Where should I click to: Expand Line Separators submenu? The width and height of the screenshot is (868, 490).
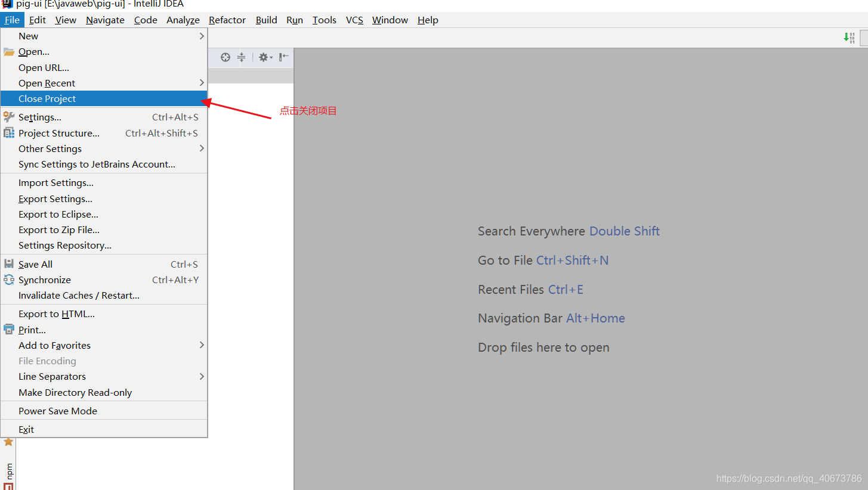pos(104,376)
